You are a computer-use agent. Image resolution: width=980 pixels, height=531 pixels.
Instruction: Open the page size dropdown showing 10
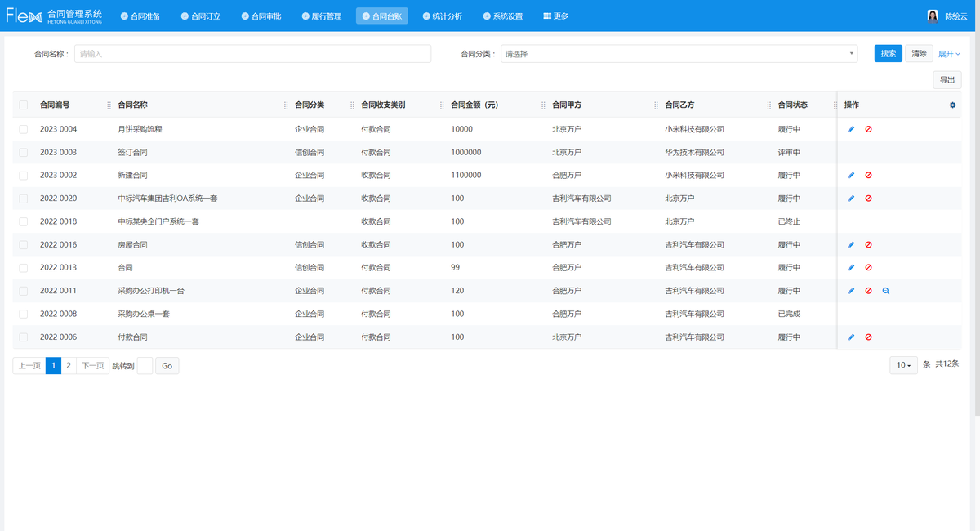[x=903, y=365]
